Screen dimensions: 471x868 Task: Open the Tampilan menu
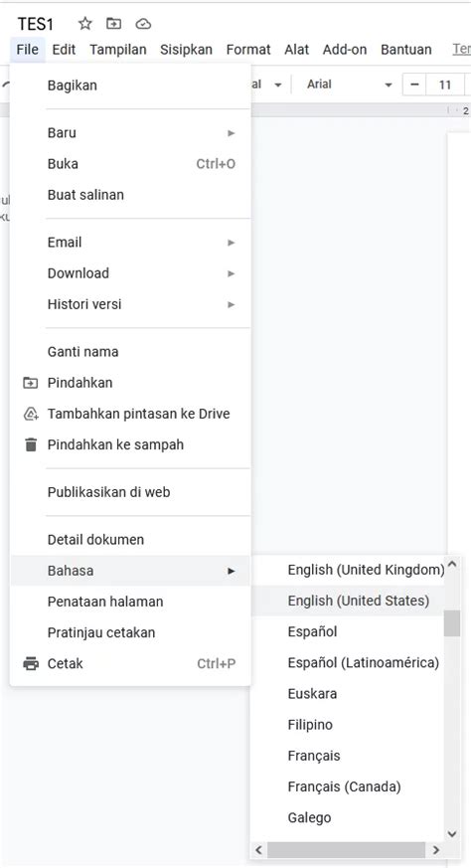tap(118, 50)
